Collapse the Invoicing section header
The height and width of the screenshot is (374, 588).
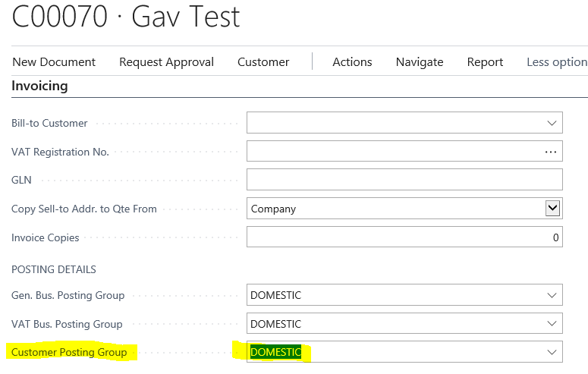click(39, 86)
